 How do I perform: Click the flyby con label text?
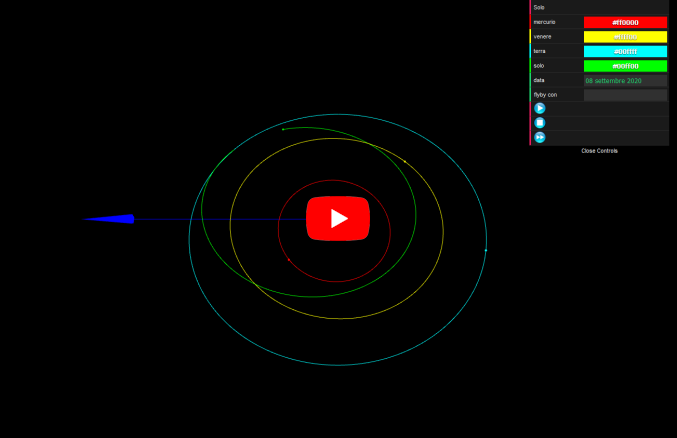545,95
